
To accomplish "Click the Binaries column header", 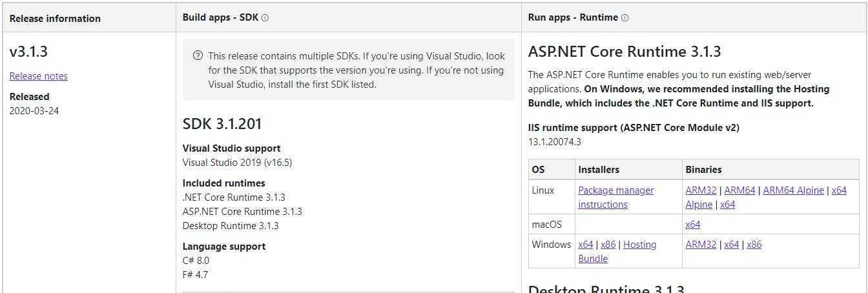I will pos(703,170).
